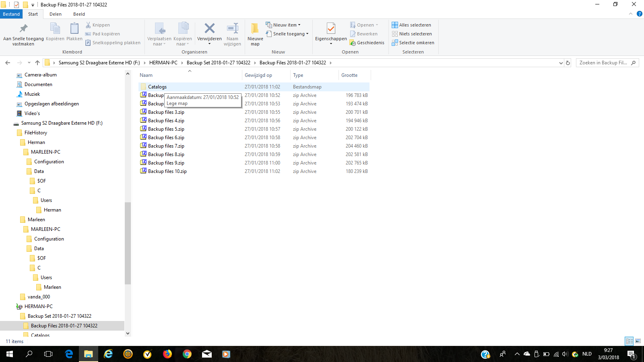Open address bar history dropdown arrow
The image size is (644, 362).
[561, 63]
